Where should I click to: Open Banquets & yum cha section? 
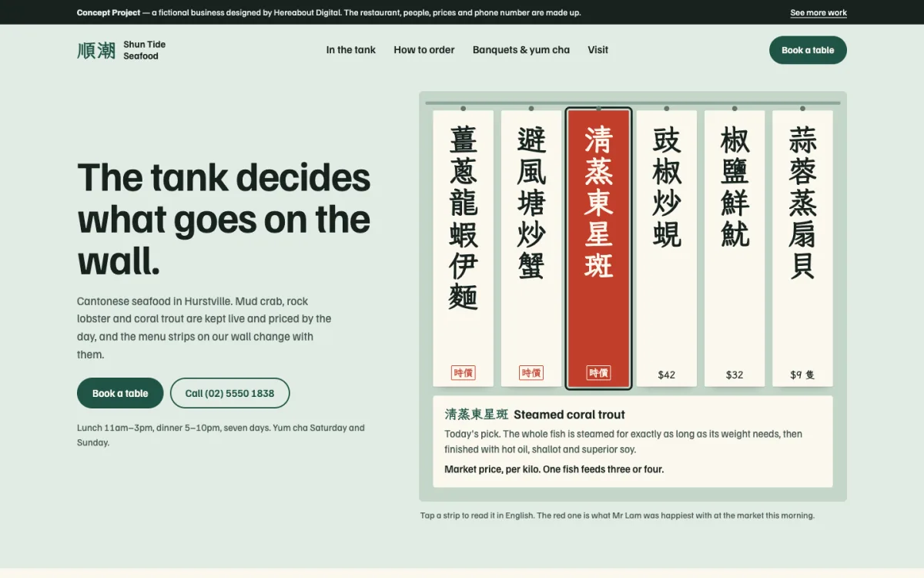coord(521,50)
